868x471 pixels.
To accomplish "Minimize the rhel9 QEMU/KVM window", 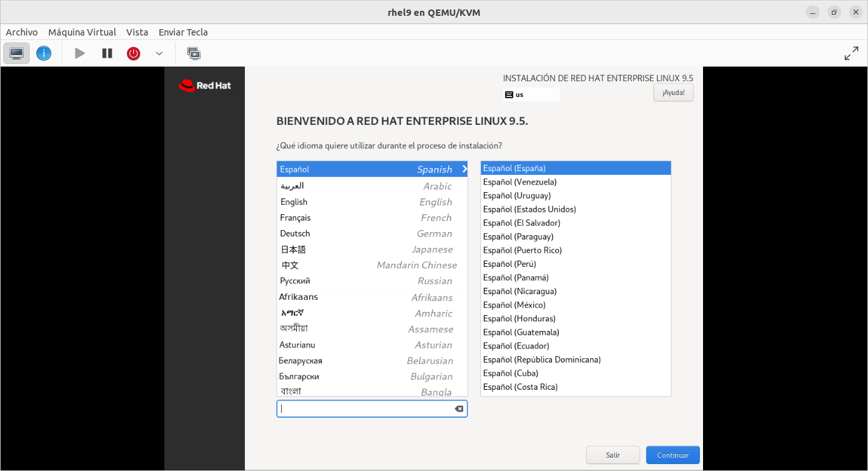I will tap(813, 12).
